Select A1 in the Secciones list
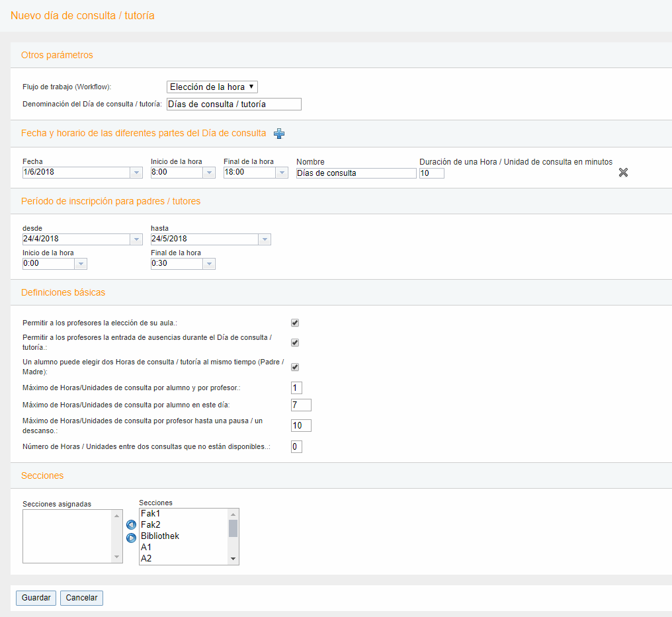The width and height of the screenshot is (672, 617). click(x=184, y=547)
